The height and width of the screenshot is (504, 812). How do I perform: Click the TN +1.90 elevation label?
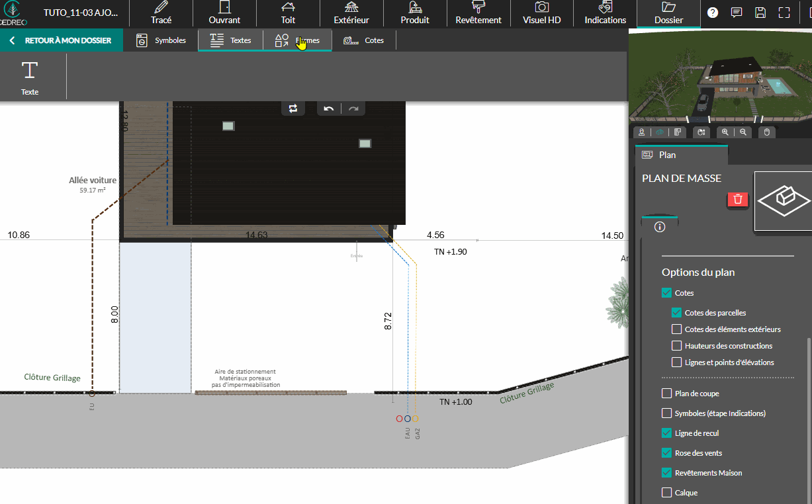(451, 252)
